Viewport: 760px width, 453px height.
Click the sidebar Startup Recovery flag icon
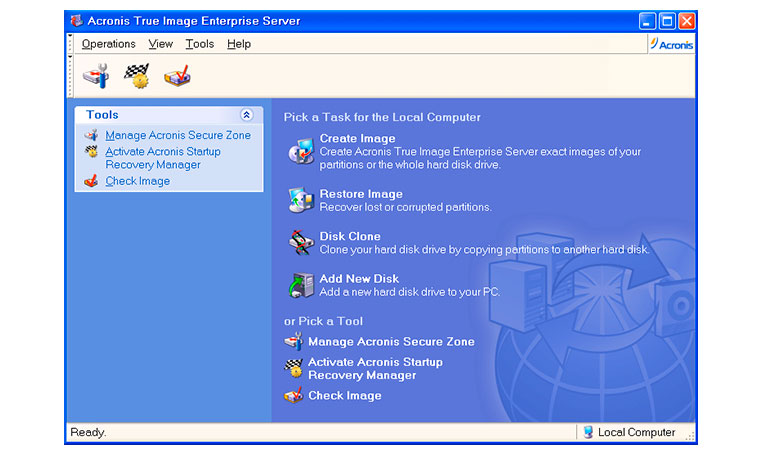click(x=91, y=152)
